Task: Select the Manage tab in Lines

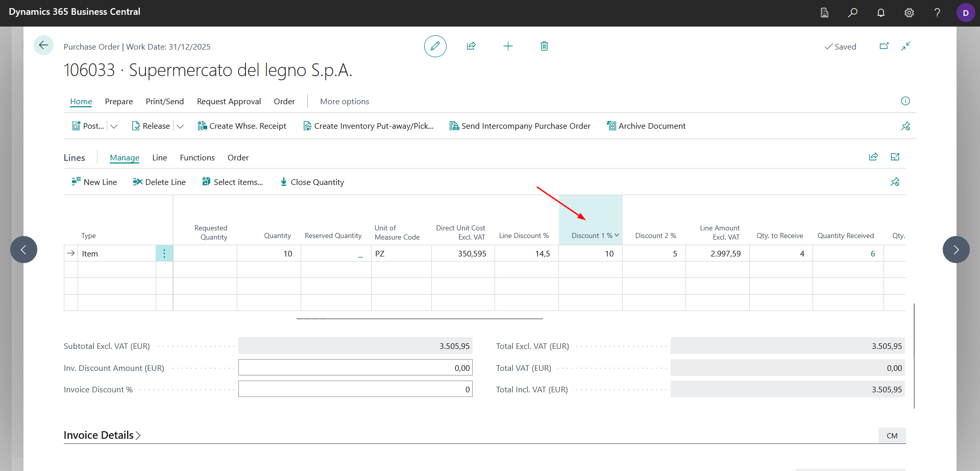Action: 125,158
